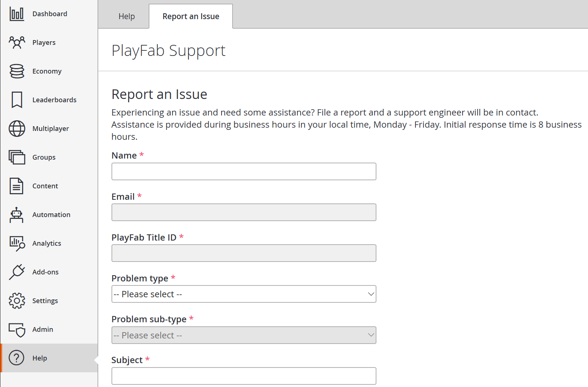Viewport: 588px width, 387px height.
Task: Open the Admin shield icon
Action: coord(17,330)
